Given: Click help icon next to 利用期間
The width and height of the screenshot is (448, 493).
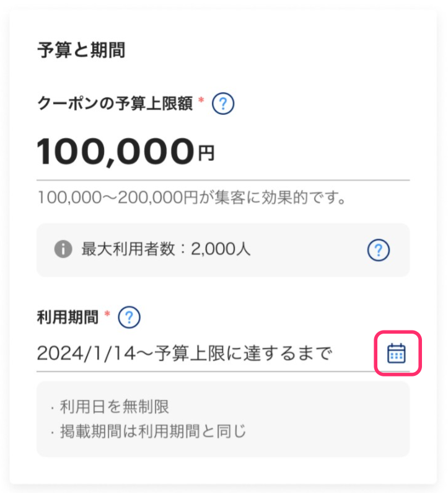Looking at the screenshot, I should point(129,318).
